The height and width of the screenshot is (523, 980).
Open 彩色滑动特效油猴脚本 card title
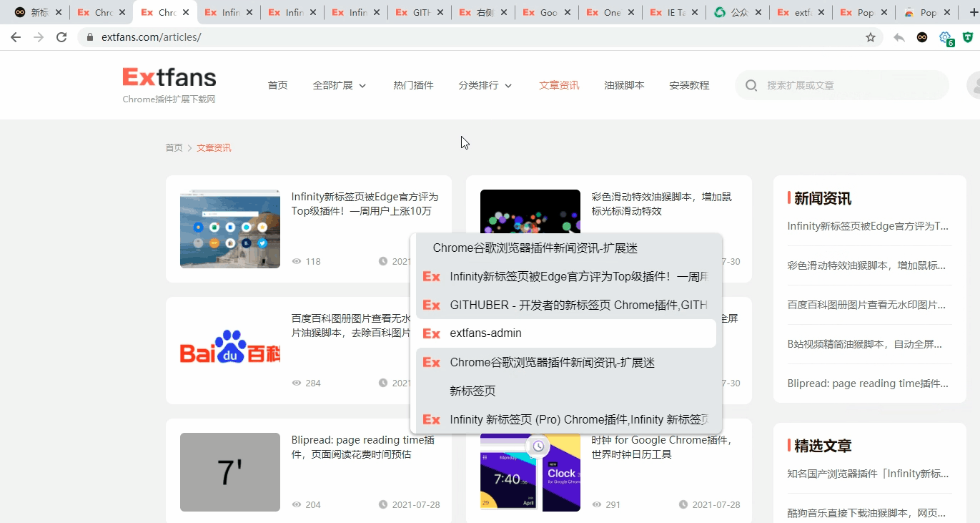point(661,204)
